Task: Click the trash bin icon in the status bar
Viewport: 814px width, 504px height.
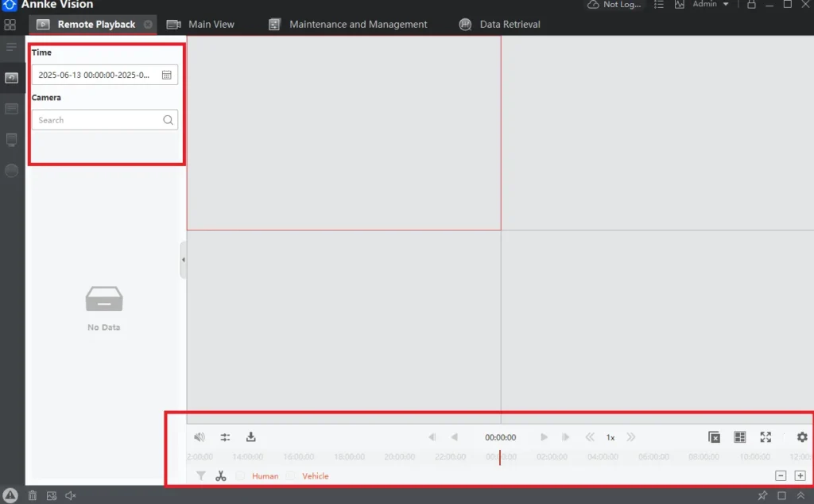Action: click(x=32, y=496)
